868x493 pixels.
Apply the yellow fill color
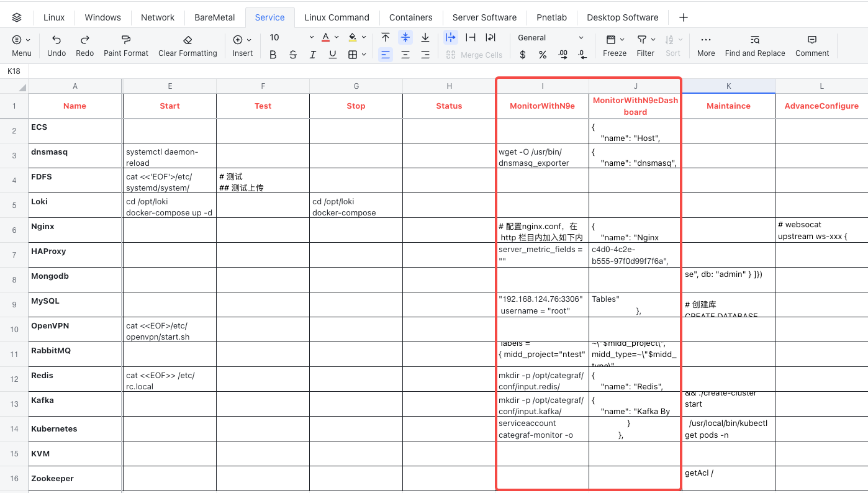[x=353, y=38]
